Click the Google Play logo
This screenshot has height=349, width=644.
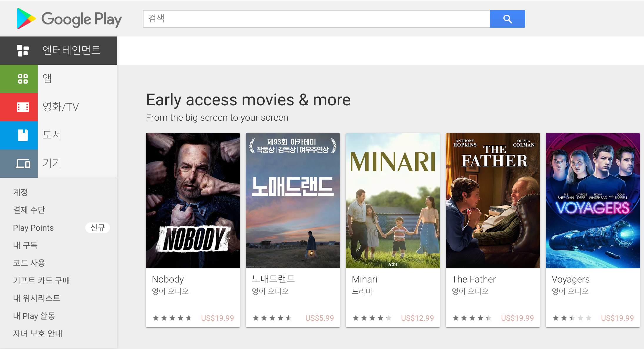point(69,19)
